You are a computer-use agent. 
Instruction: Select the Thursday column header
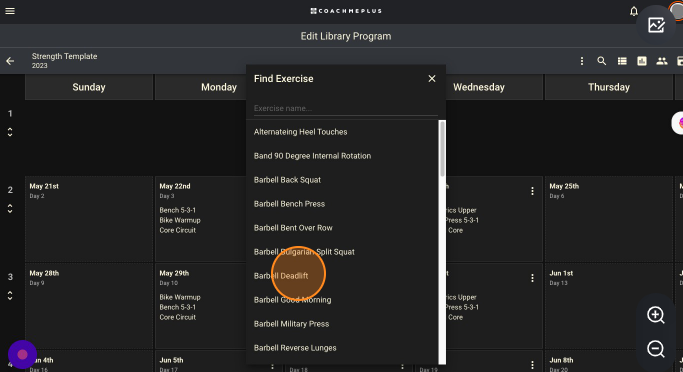tap(609, 87)
